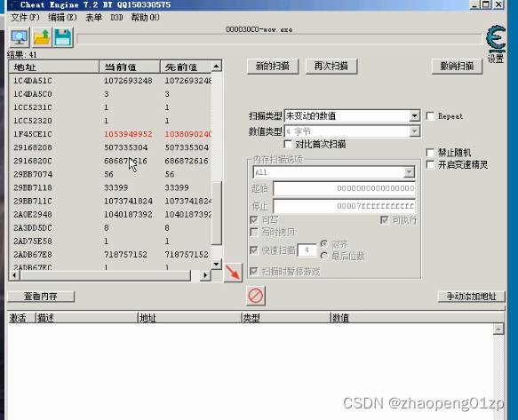Select result row 29BB7074

click(x=110, y=174)
